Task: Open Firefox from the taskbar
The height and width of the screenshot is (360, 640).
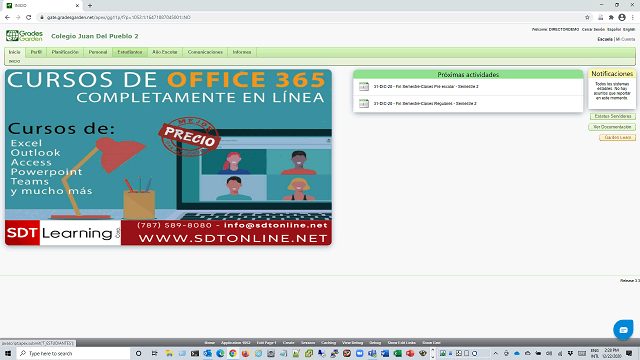Action: (245, 353)
